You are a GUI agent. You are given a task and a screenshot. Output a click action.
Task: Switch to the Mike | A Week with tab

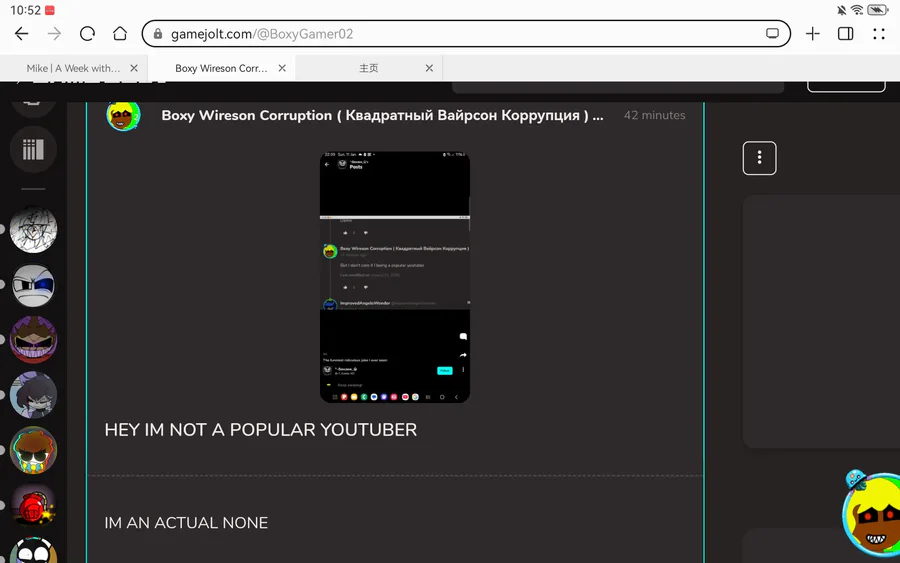[x=73, y=68]
